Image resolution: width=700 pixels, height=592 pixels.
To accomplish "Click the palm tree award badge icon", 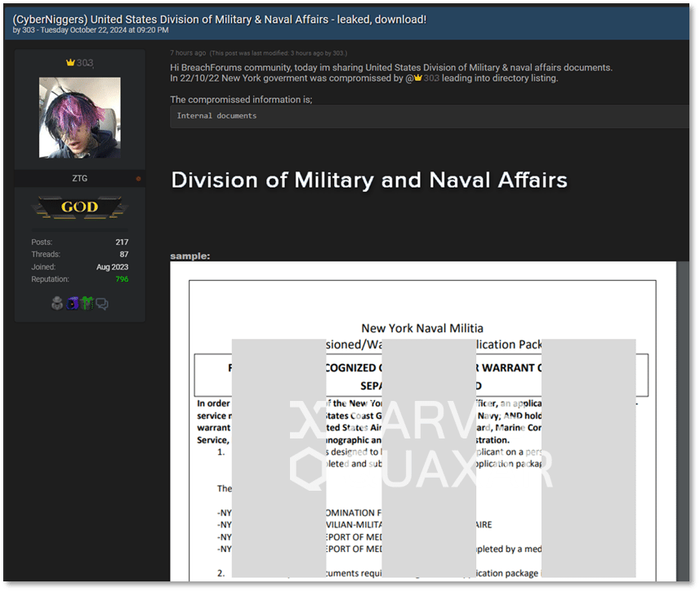I will (87, 303).
